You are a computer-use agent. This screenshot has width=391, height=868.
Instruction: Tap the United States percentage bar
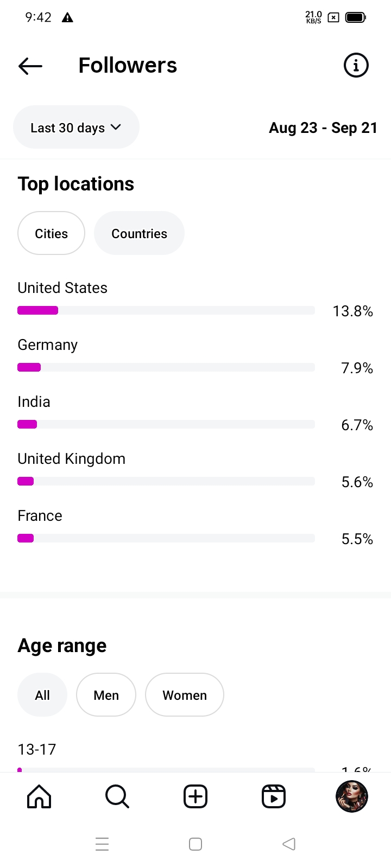166,310
